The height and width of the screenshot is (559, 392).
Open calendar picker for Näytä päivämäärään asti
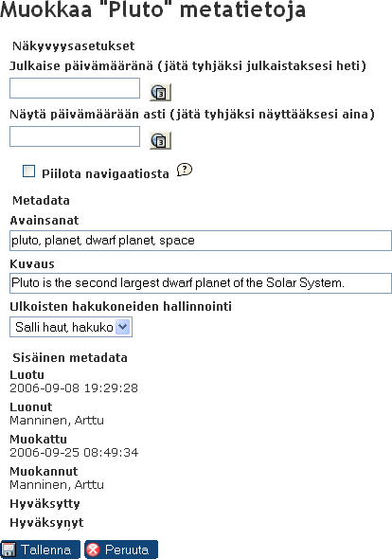pyautogui.click(x=160, y=140)
